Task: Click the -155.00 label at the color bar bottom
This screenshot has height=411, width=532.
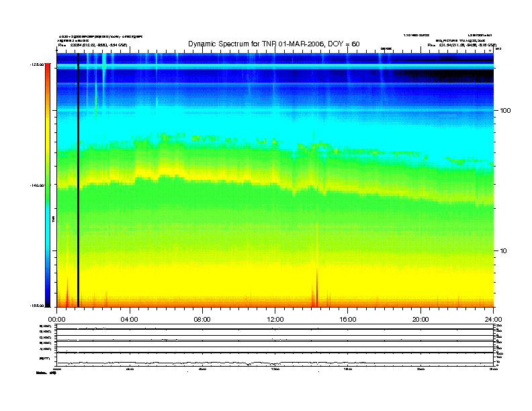Action: click(38, 306)
